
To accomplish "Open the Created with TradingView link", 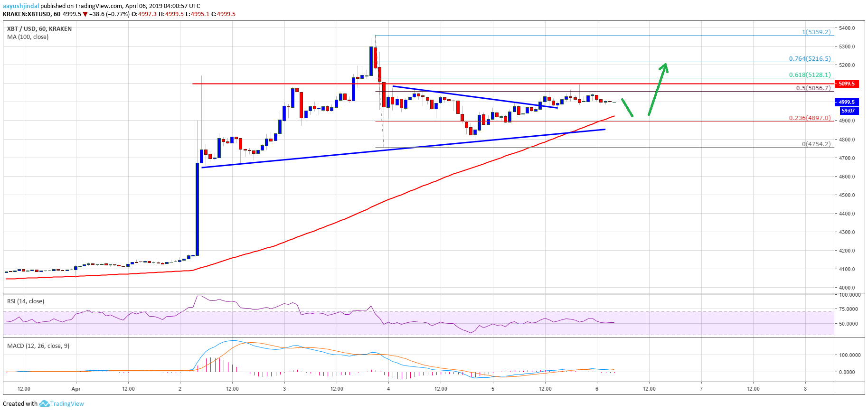I will coord(43,403).
